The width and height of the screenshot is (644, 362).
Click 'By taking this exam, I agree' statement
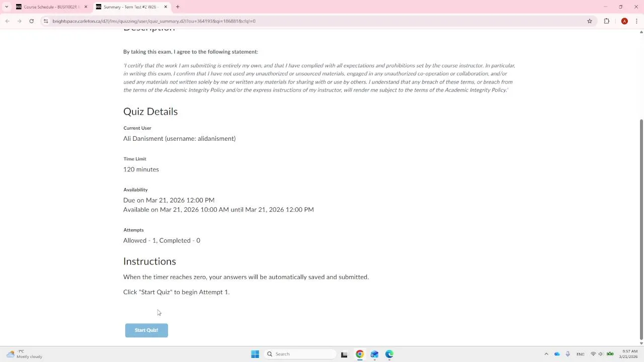point(191,52)
